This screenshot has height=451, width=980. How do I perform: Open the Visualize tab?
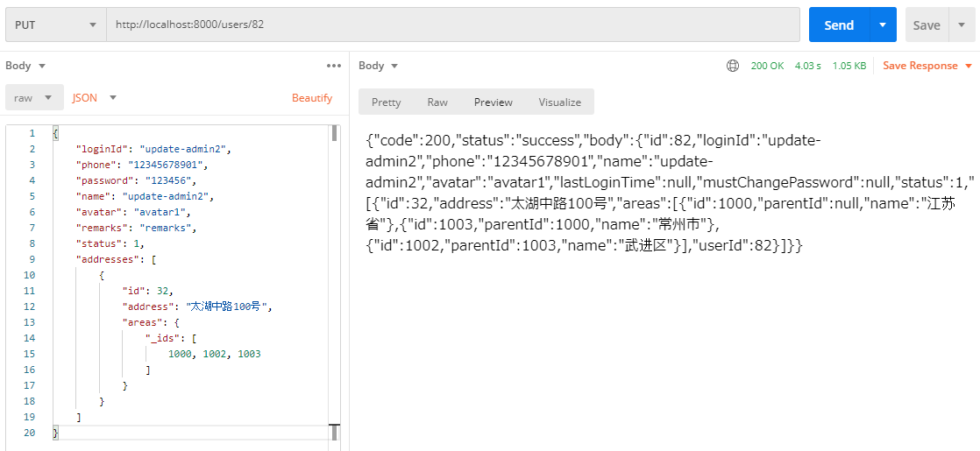click(559, 102)
